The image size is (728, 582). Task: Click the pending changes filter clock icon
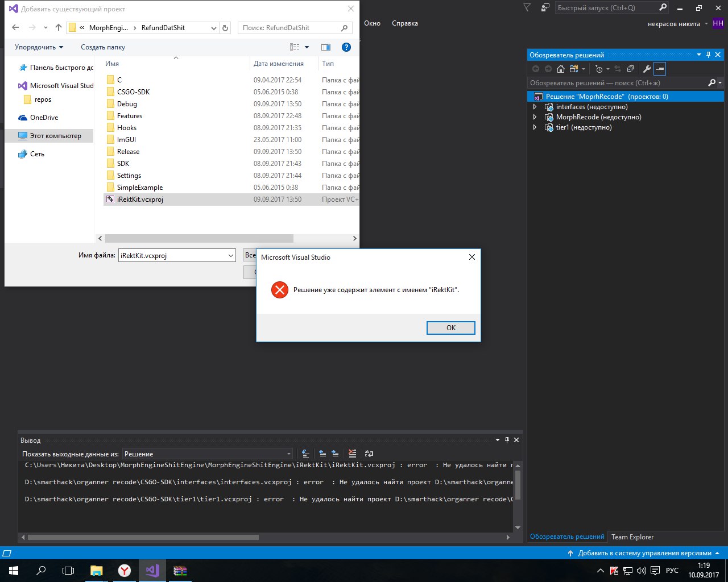[599, 69]
